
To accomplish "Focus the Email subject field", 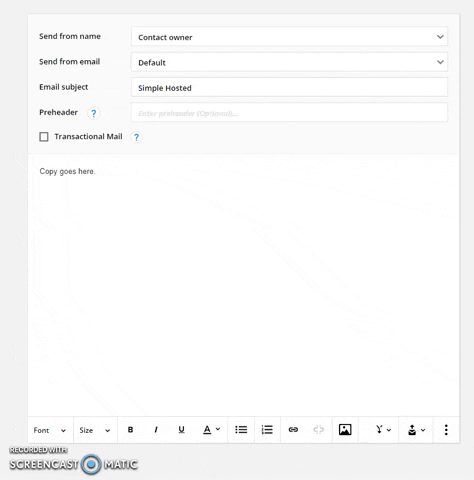I will pyautogui.click(x=289, y=87).
